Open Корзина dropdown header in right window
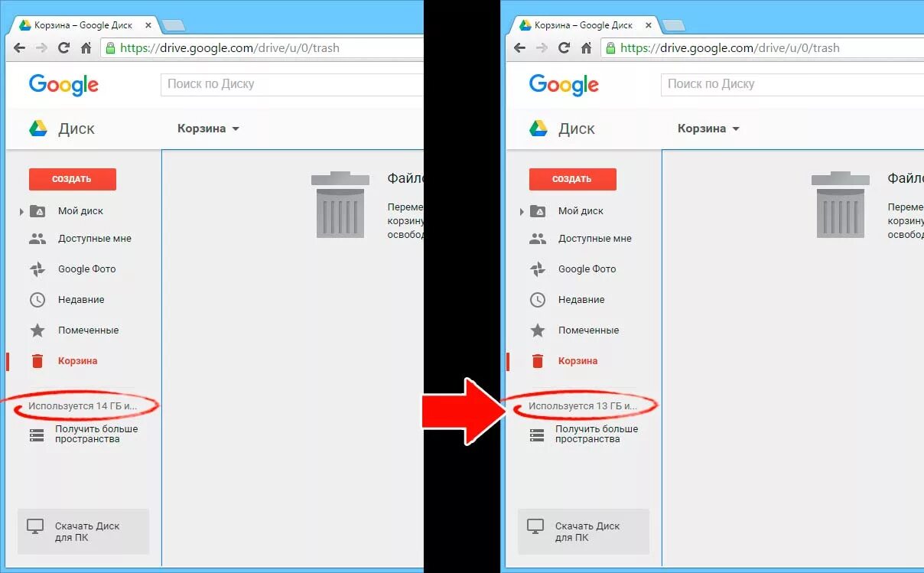 (708, 129)
